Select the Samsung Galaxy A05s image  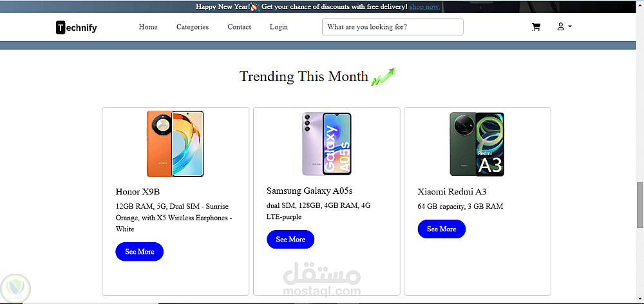(327, 144)
